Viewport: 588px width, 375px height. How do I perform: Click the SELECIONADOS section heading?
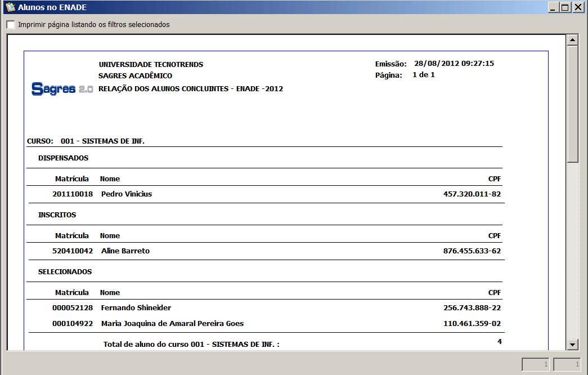point(65,272)
